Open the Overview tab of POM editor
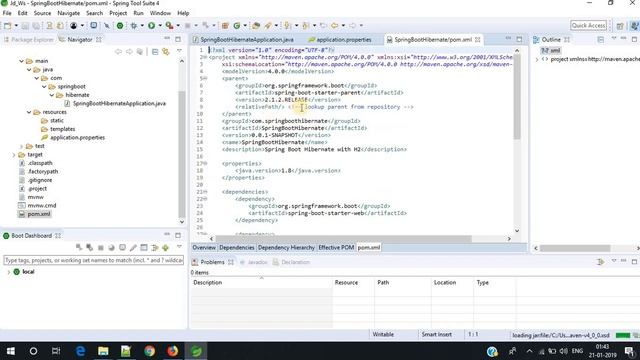The image size is (640, 360). [x=204, y=247]
